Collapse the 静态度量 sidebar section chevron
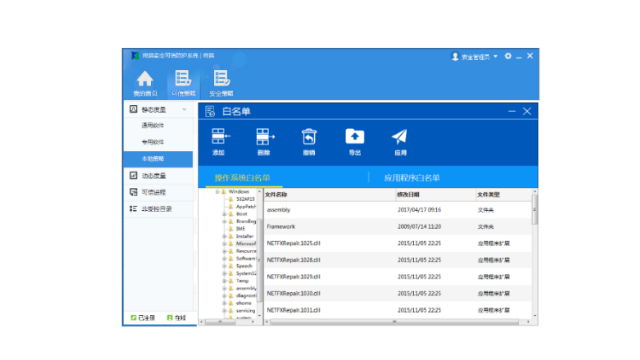640x360 pixels. pos(184,109)
